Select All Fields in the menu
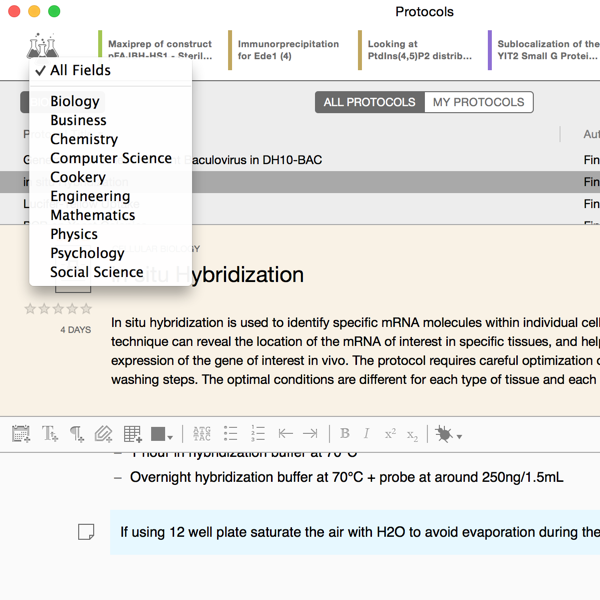 click(111, 70)
